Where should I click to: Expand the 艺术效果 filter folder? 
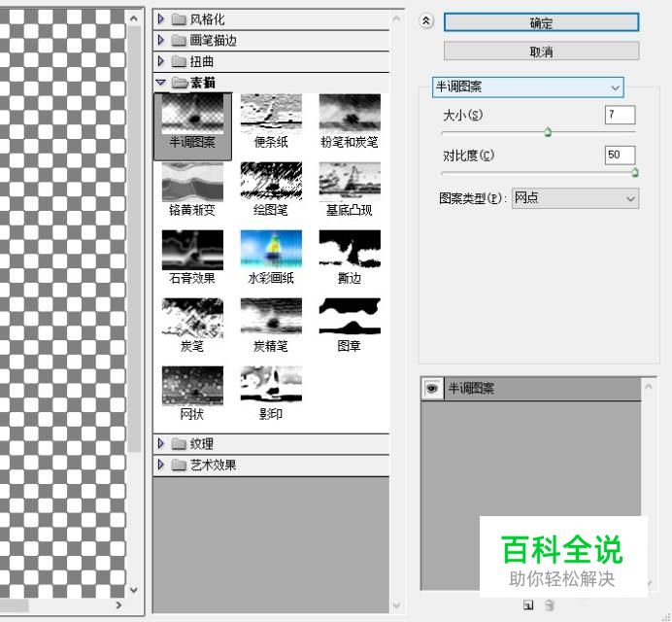coord(161,465)
